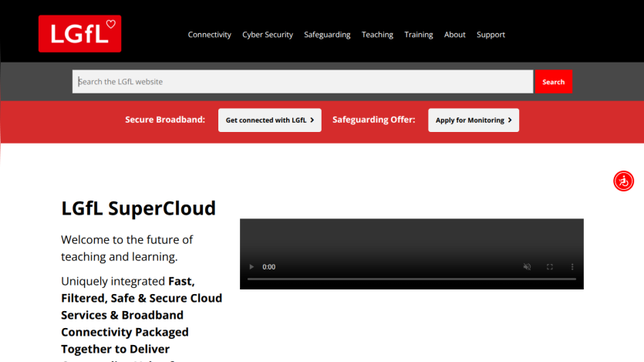This screenshot has height=362, width=644.
Task: Click the Safeguarding Offer label
Action: [374, 120]
